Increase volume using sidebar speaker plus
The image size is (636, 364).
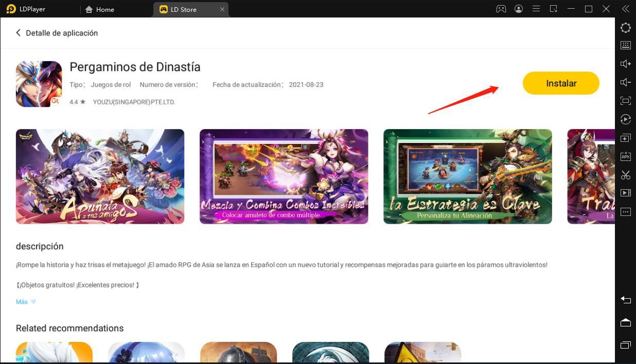tap(626, 64)
